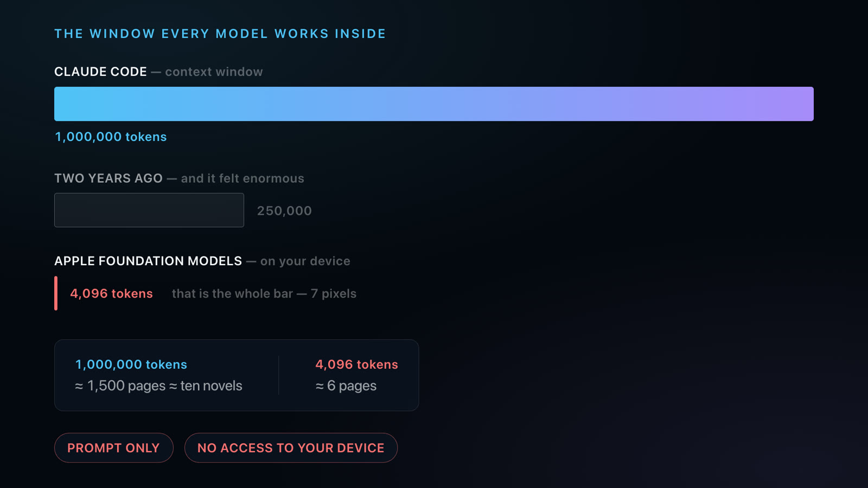868x488 pixels.
Task: Click the 250,000 number label
Action: [x=284, y=211]
